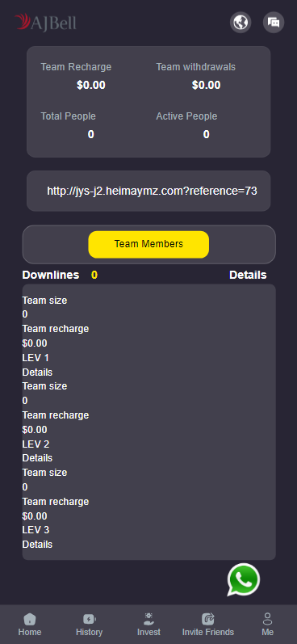Screen dimensions: 297x644
Task: Click Details link under LEV 3
Action: (x=37, y=544)
